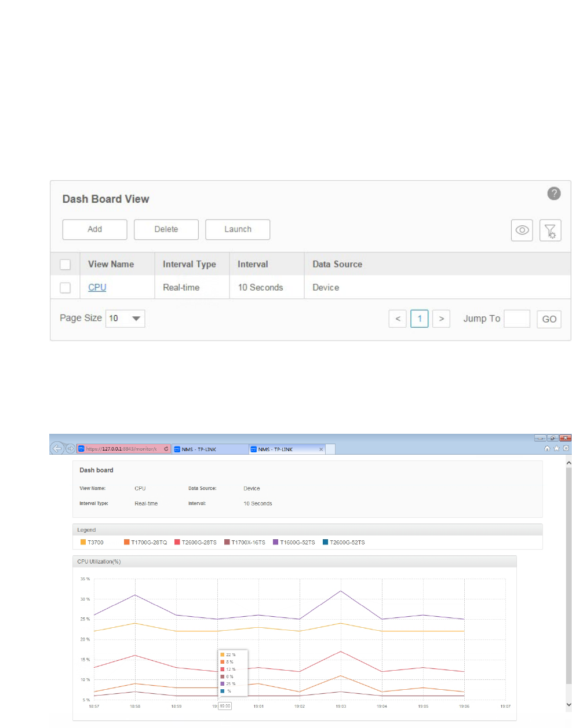572x728 pixels.
Task: Go to next page arrow
Action: click(441, 319)
